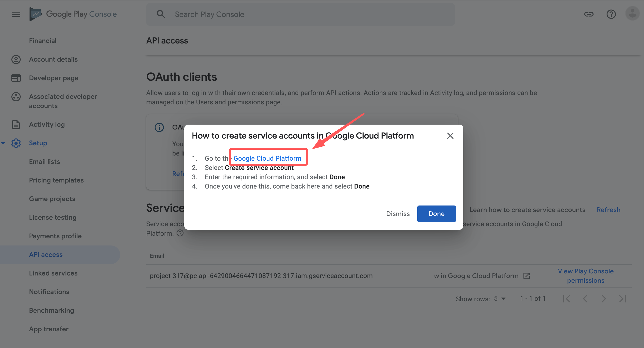Focus the Search Play Console field
This screenshot has height=348, width=644.
pos(300,14)
